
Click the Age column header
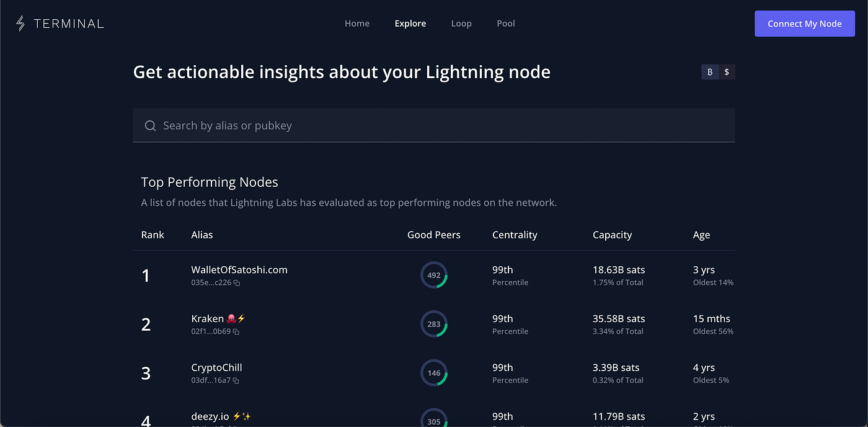point(701,235)
